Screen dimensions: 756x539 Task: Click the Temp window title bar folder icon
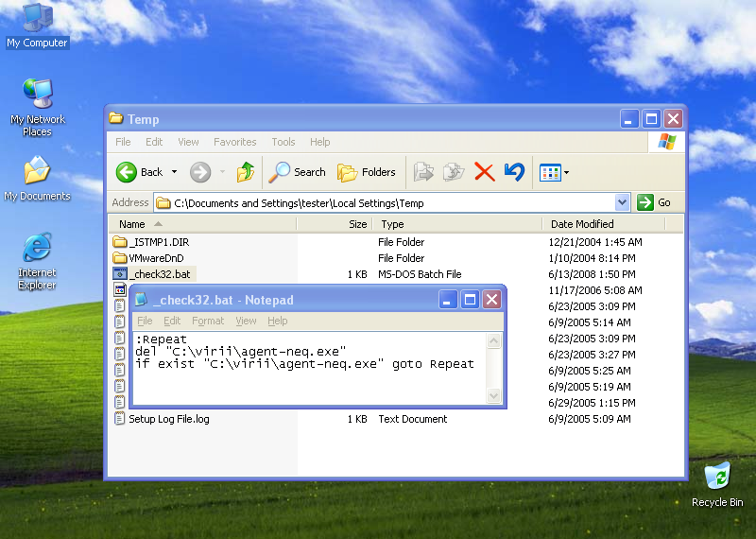[x=115, y=118]
